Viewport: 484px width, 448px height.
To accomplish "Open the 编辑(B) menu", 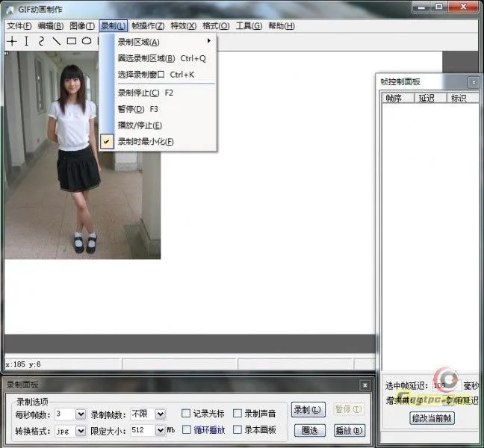I will [x=51, y=26].
